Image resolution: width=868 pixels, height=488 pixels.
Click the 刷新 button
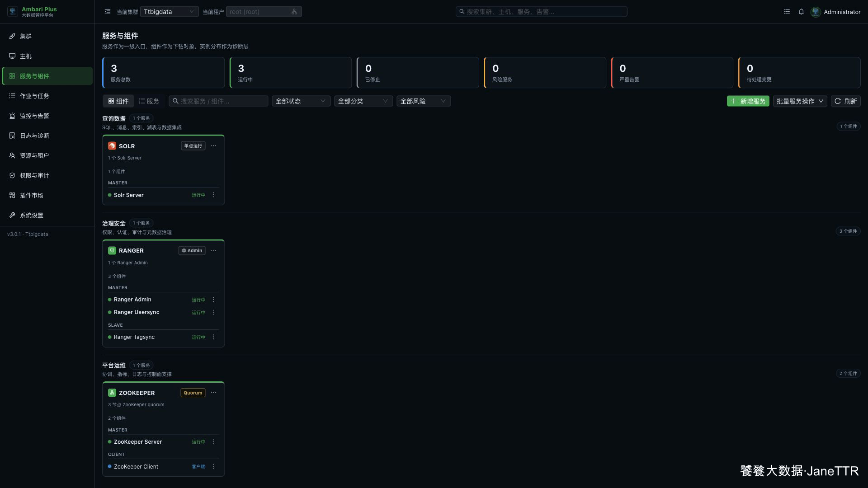[845, 101]
